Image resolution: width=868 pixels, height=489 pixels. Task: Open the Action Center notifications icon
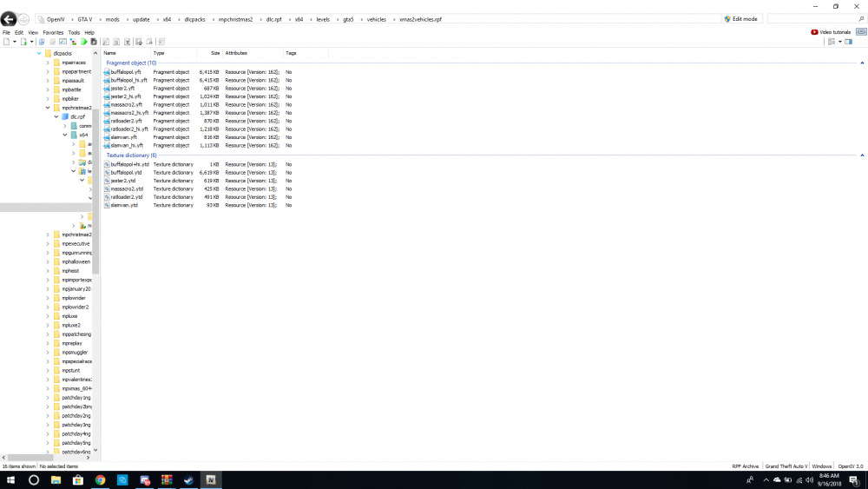(853, 480)
